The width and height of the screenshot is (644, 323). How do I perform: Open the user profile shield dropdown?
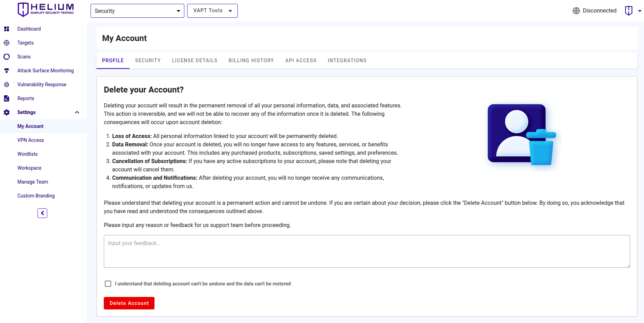[633, 11]
